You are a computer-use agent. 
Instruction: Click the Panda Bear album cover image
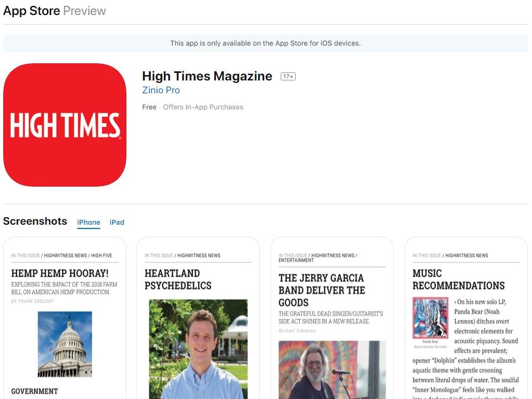pyautogui.click(x=430, y=318)
